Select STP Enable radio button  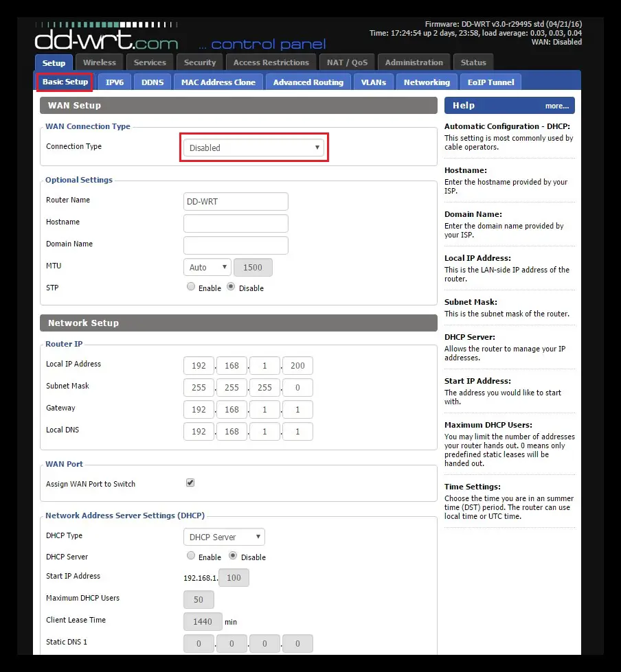pos(191,287)
